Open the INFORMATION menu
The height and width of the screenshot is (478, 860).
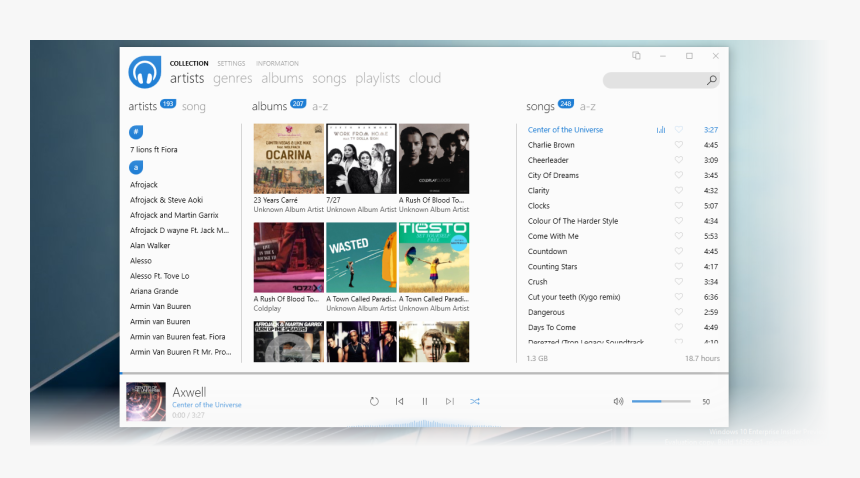(x=277, y=64)
